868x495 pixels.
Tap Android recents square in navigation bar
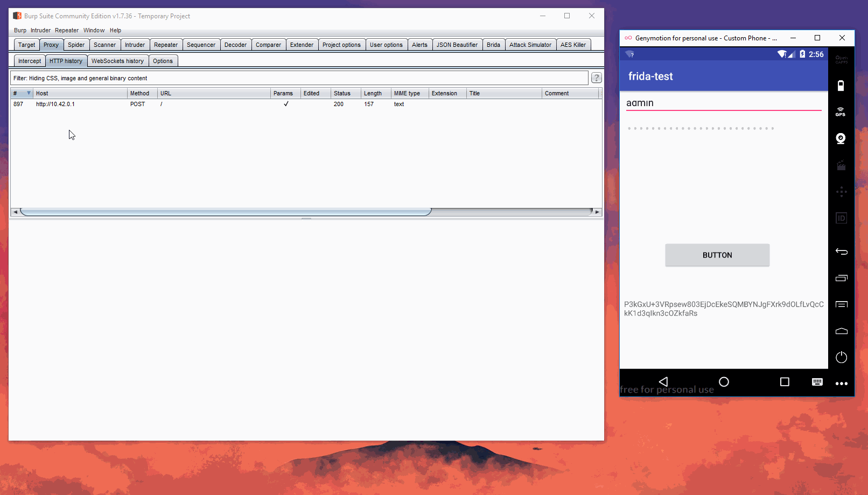(x=785, y=382)
